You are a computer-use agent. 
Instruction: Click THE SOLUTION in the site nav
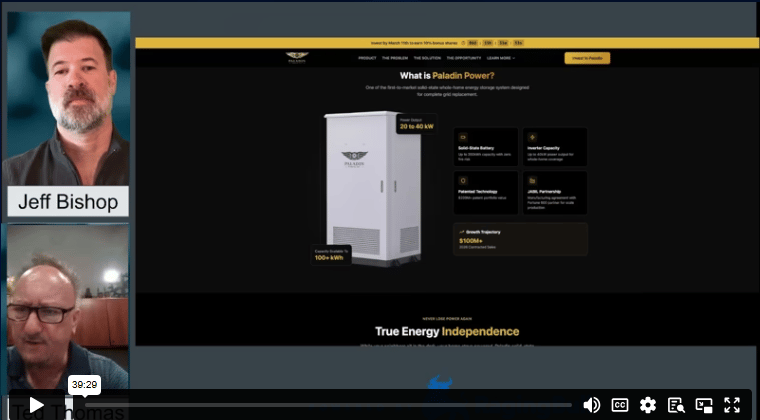[427, 58]
